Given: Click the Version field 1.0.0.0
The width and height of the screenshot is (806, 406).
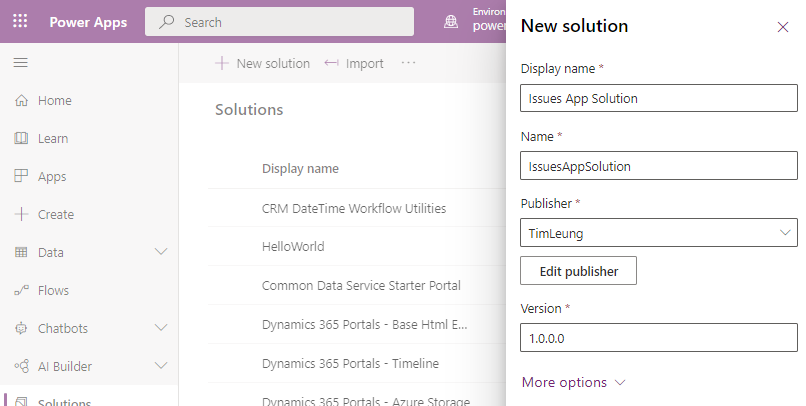Looking at the screenshot, I should tap(659, 338).
